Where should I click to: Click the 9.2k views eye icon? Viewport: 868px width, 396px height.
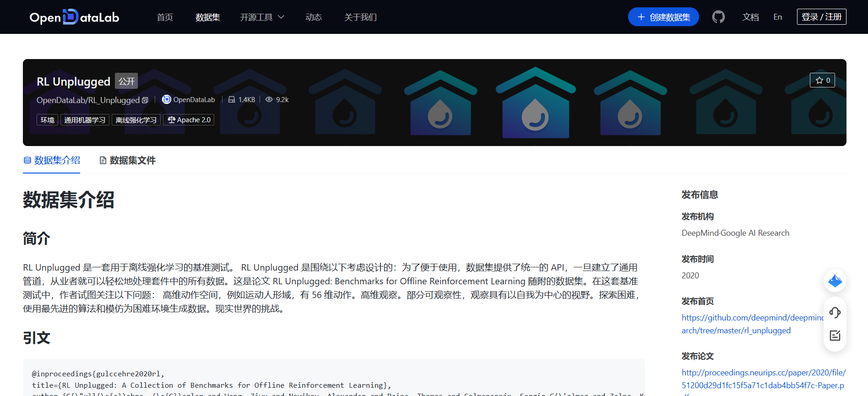269,99
